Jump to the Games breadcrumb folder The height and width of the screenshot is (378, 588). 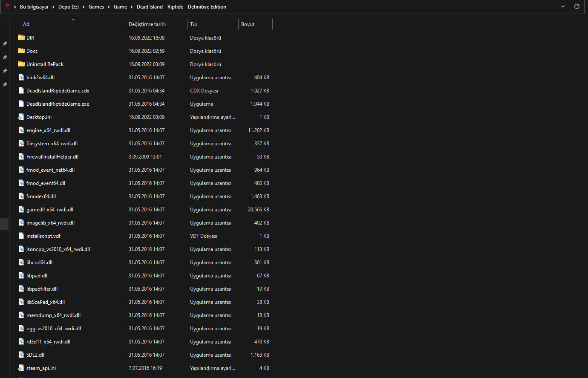pos(96,7)
